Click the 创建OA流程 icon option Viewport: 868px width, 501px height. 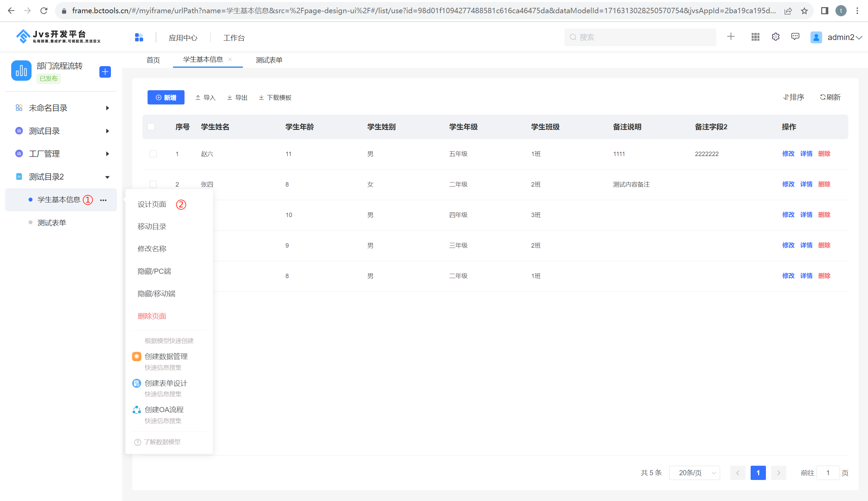137,410
